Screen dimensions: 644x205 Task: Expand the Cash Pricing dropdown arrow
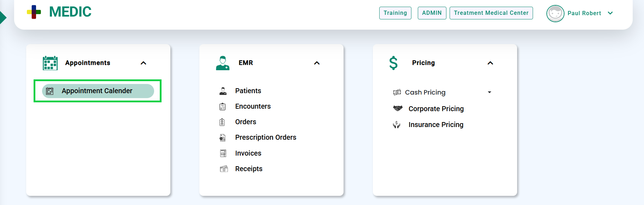[x=490, y=92]
